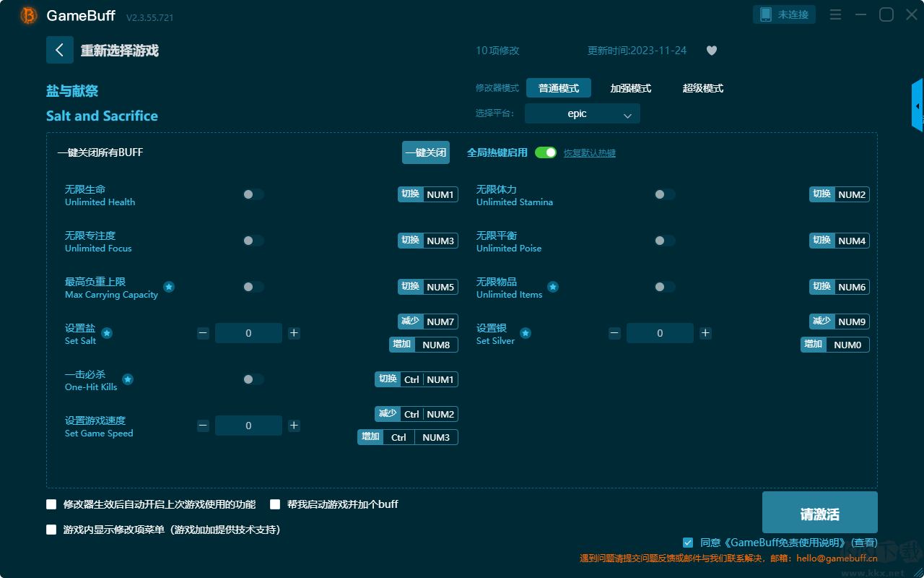Click NUM6 hotkey for Unlimited Items
The height and width of the screenshot is (578, 924).
pyautogui.click(x=840, y=287)
